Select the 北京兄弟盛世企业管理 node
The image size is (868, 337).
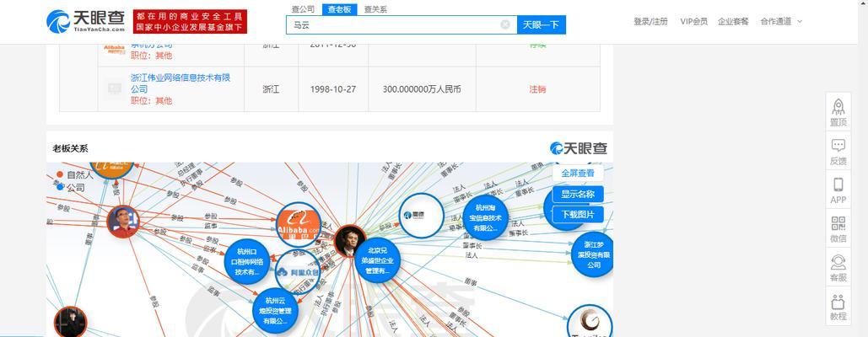pyautogui.click(x=378, y=260)
